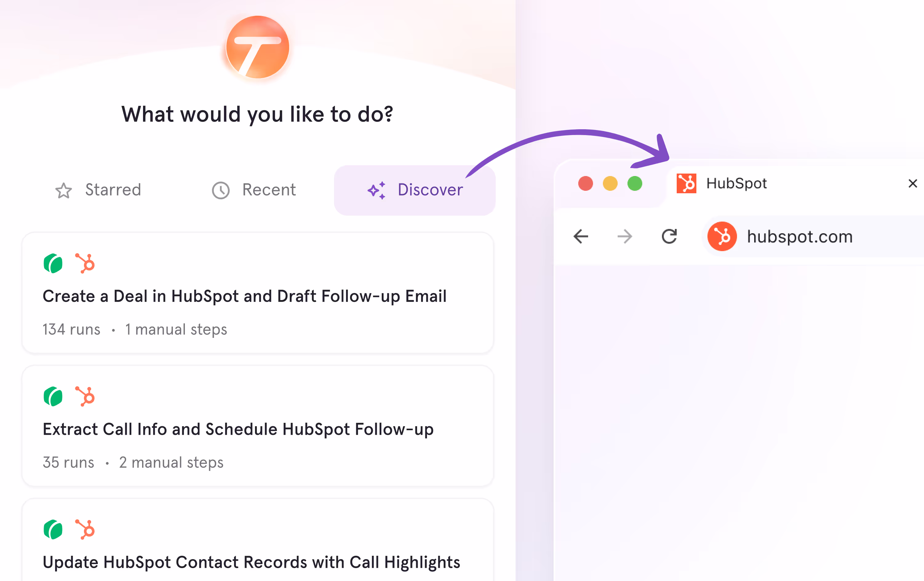924x581 pixels.
Task: Click the HubSpot favicon in the address bar
Action: coord(722,236)
